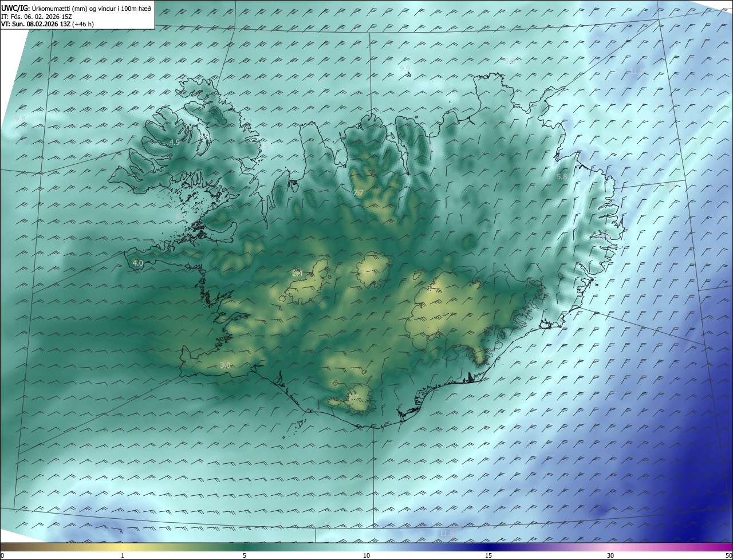The width and height of the screenshot is (733, 560).
Task: Click the 9.3 value label on the map
Action: pyautogui.click(x=669, y=186)
